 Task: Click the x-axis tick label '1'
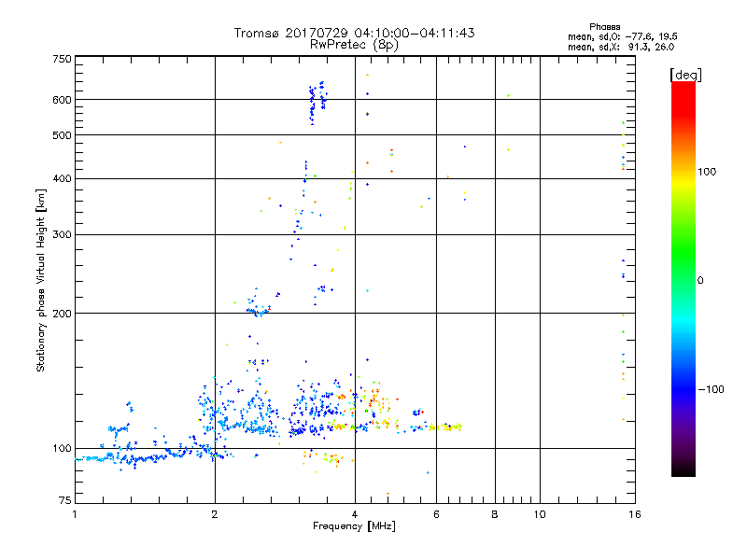click(75, 514)
